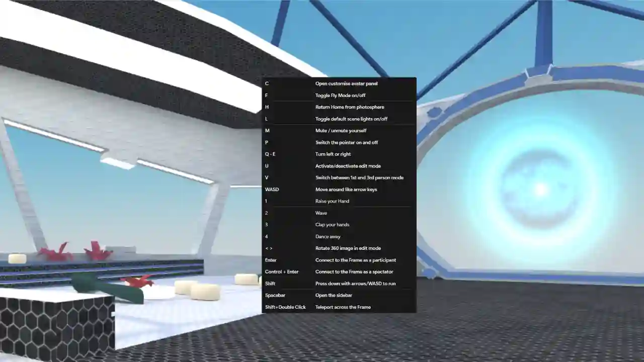Select "Move around like arrow keys" row
Image resolution: width=644 pixels, height=362 pixels.
(x=346, y=190)
